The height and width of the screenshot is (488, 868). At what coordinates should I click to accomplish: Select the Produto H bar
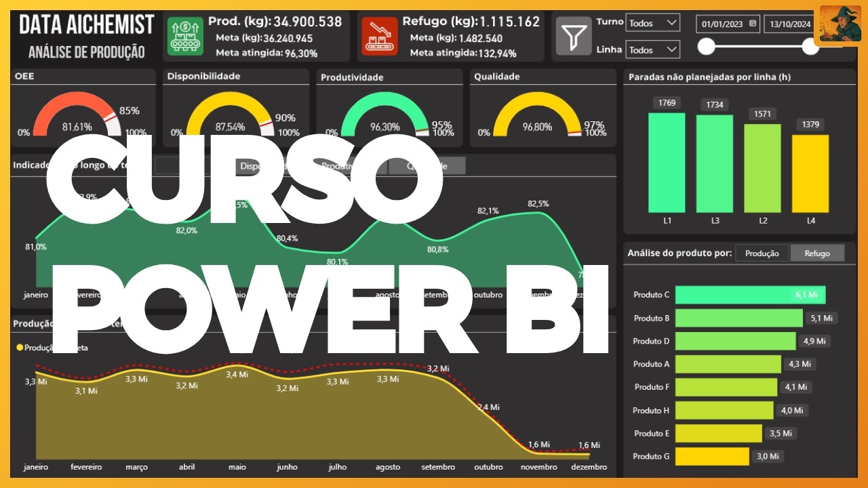tap(724, 410)
